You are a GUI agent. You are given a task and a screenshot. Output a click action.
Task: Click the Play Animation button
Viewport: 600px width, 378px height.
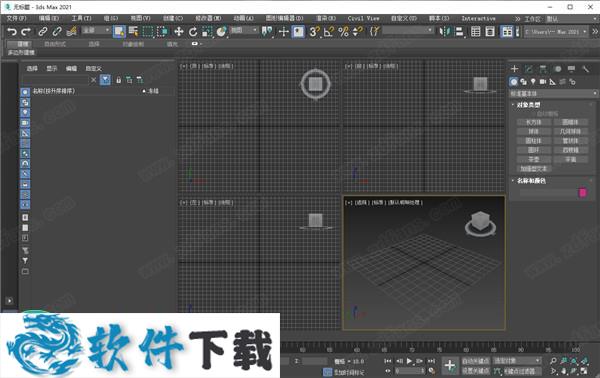pos(409,361)
